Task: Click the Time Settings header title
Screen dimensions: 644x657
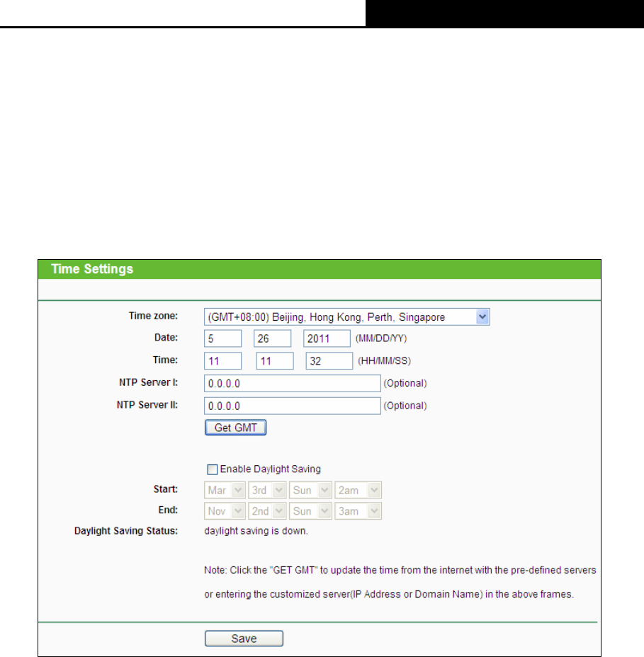Action: tap(92, 269)
